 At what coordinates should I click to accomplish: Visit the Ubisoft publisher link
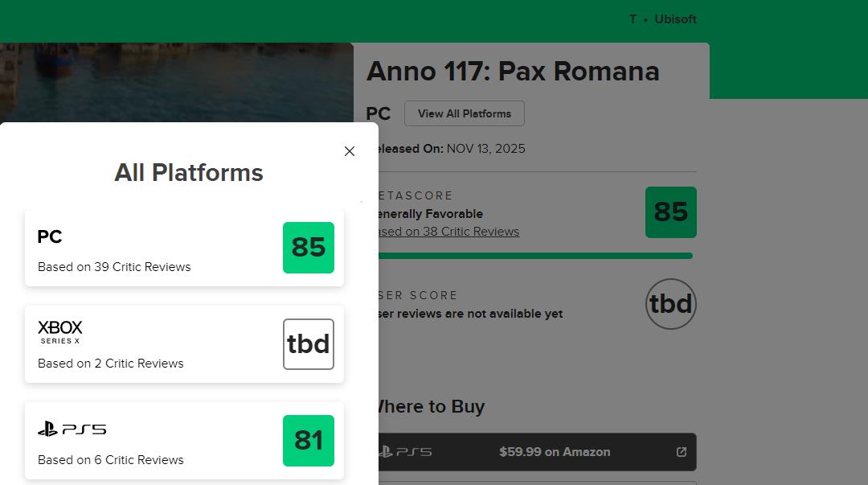point(675,19)
